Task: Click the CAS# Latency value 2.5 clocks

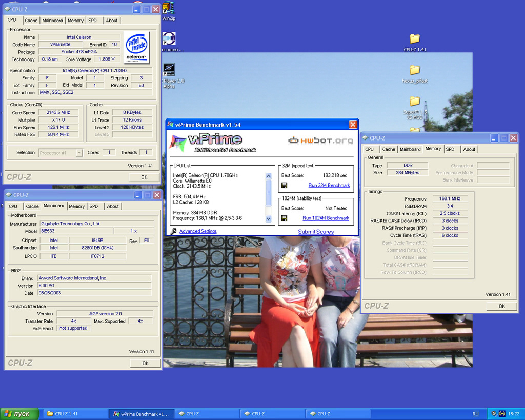Action: pos(450,213)
